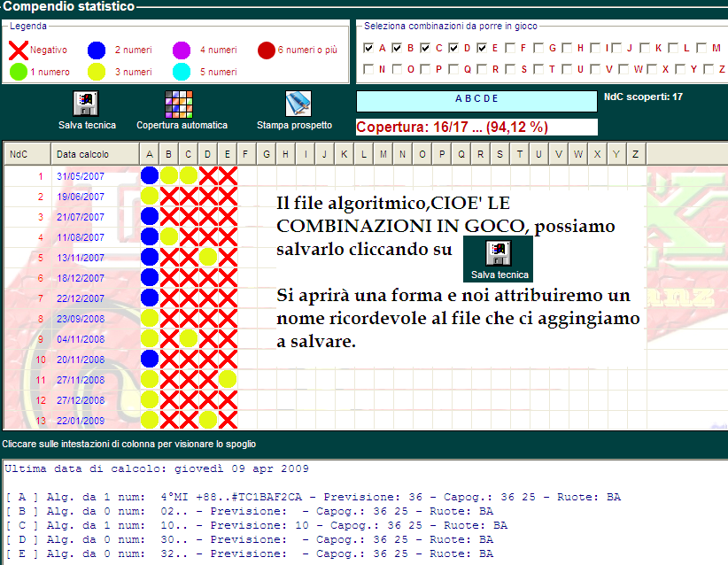The height and width of the screenshot is (565, 728).
Task: Click the Data calcolo column header
Action: [x=95, y=154]
